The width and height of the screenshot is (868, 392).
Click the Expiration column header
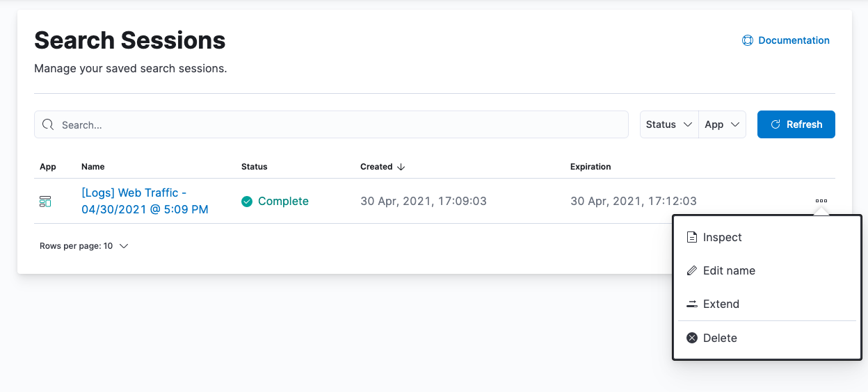[590, 167]
